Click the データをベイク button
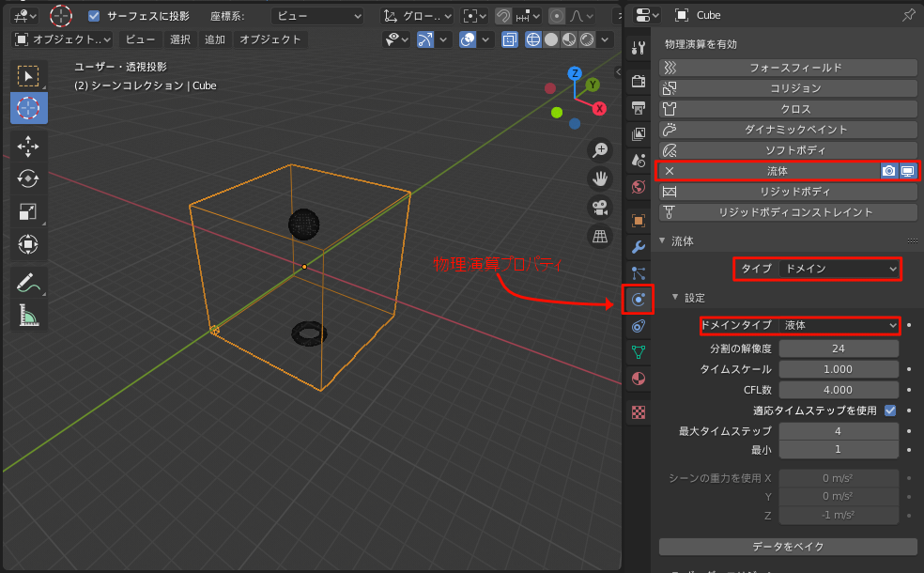The image size is (924, 573). click(x=788, y=547)
